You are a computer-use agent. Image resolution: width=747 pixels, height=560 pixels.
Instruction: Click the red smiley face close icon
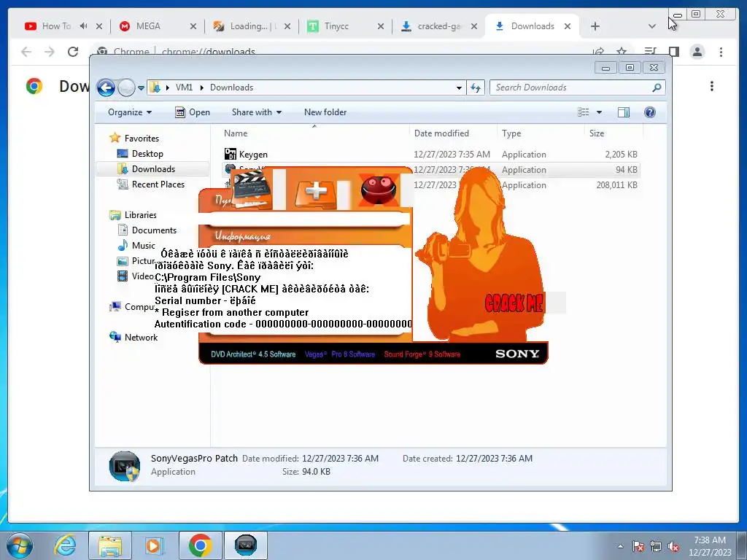click(379, 190)
